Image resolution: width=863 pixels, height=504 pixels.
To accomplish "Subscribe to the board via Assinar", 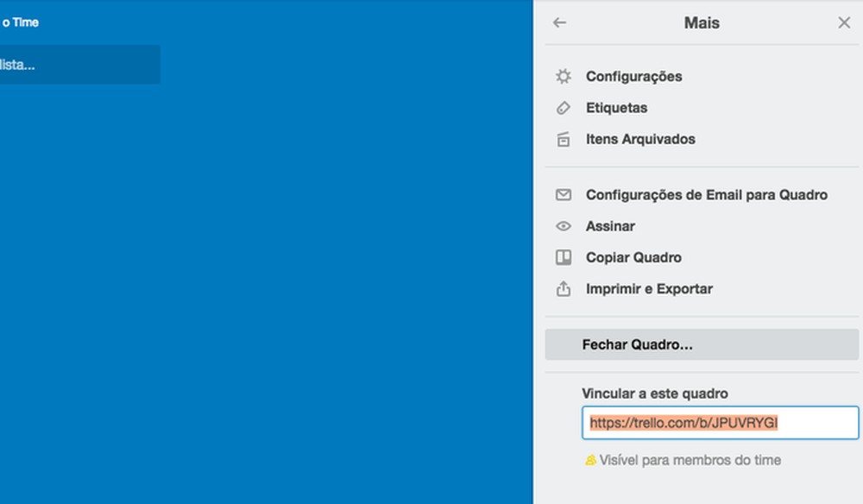I will point(610,226).
